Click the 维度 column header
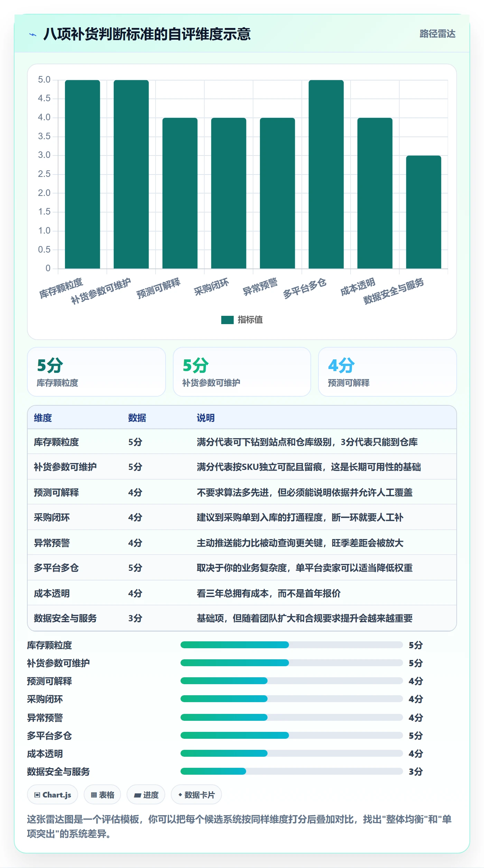Image resolution: width=484 pixels, height=868 pixels. pyautogui.click(x=43, y=418)
